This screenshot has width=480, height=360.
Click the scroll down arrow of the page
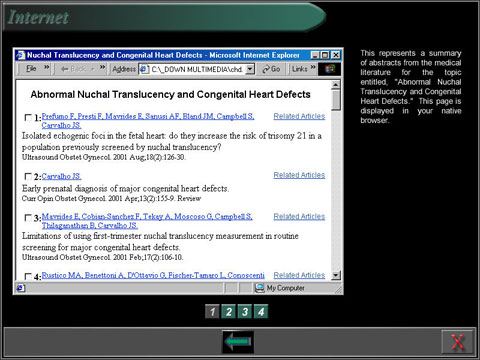[x=336, y=275]
